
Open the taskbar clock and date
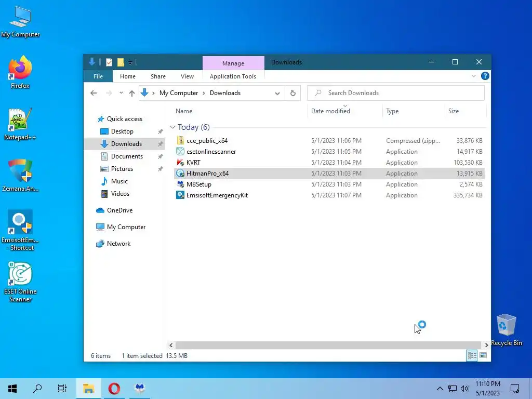pyautogui.click(x=487, y=389)
